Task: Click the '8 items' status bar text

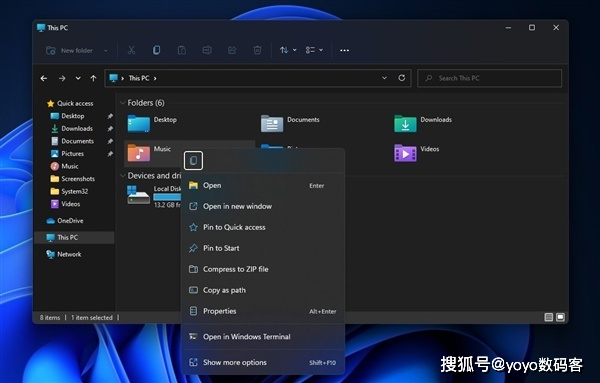Action: tap(50, 318)
